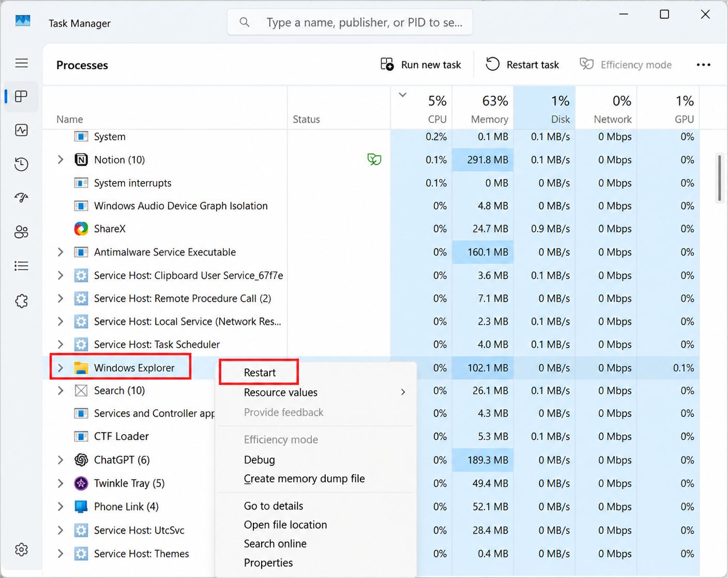Open the Processes page in sidebar

tap(22, 96)
